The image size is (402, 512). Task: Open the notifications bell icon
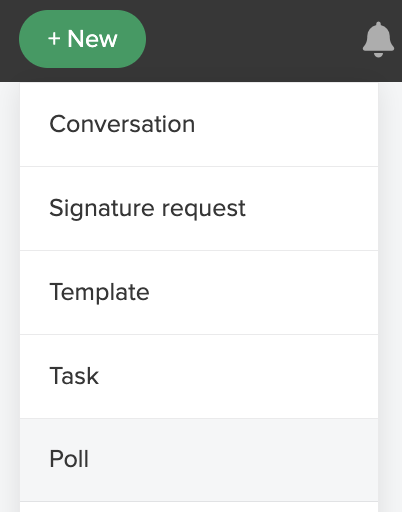click(x=378, y=39)
